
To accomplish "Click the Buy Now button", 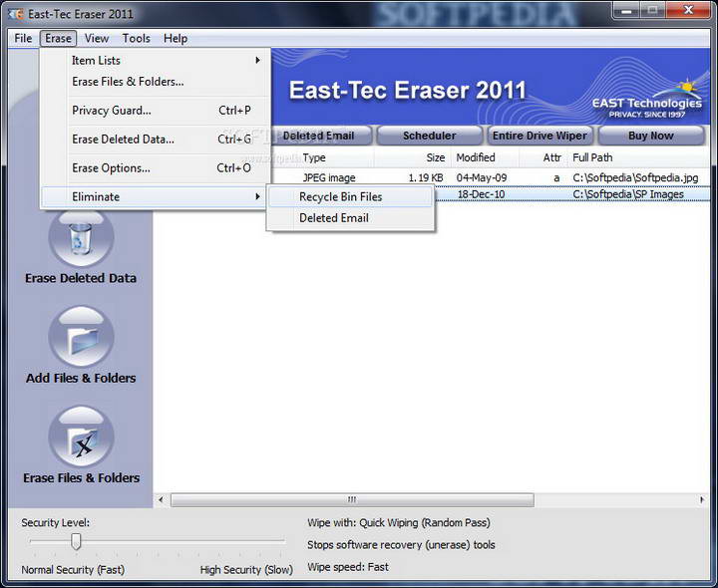I will (650, 136).
